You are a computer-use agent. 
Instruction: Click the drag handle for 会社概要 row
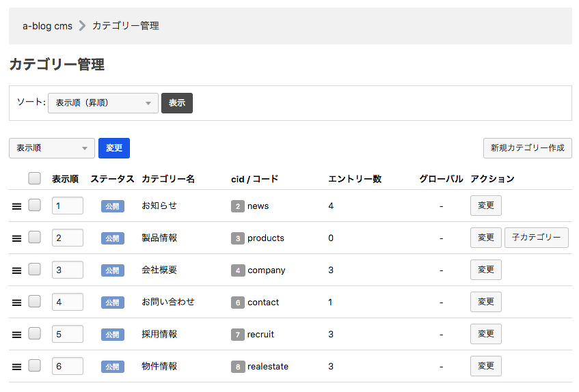coord(17,270)
